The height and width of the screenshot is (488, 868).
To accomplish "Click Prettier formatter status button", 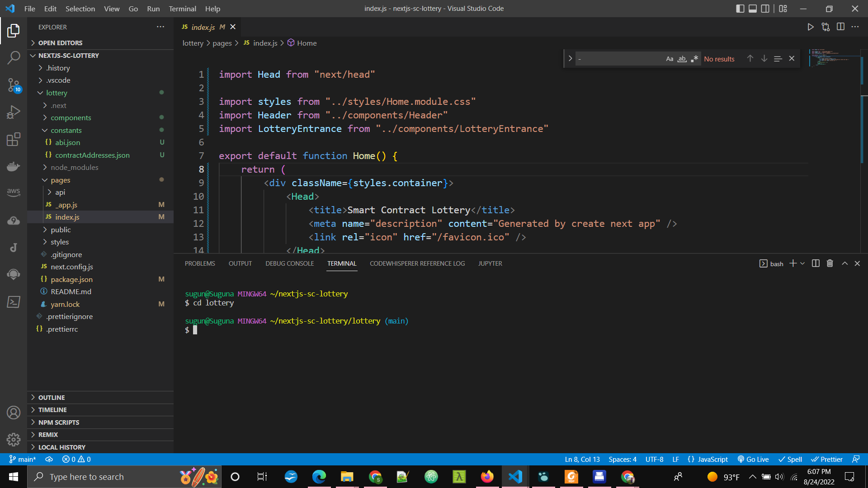I will point(827,459).
